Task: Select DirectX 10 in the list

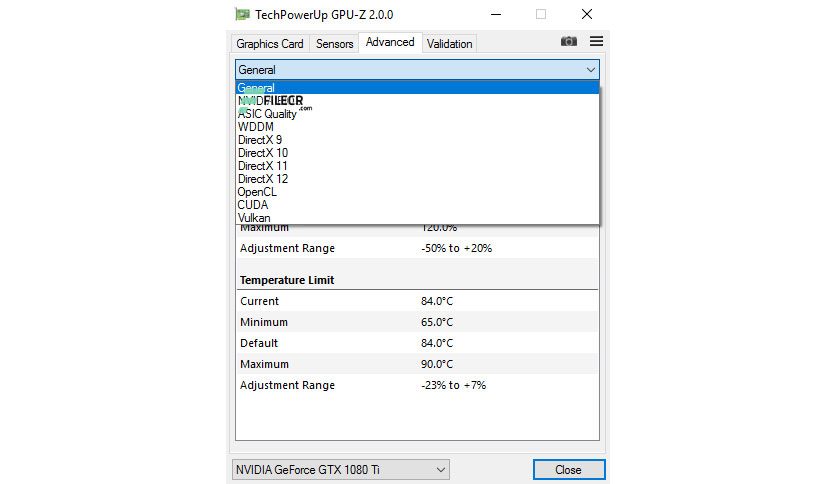Action: pos(417,153)
